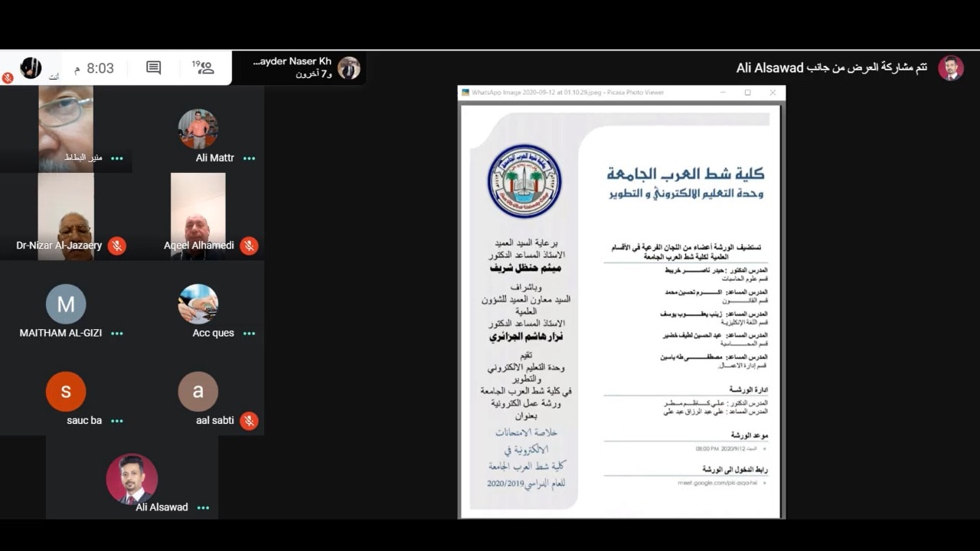
Task: Click the college logo in the shared flyer
Action: point(524,181)
